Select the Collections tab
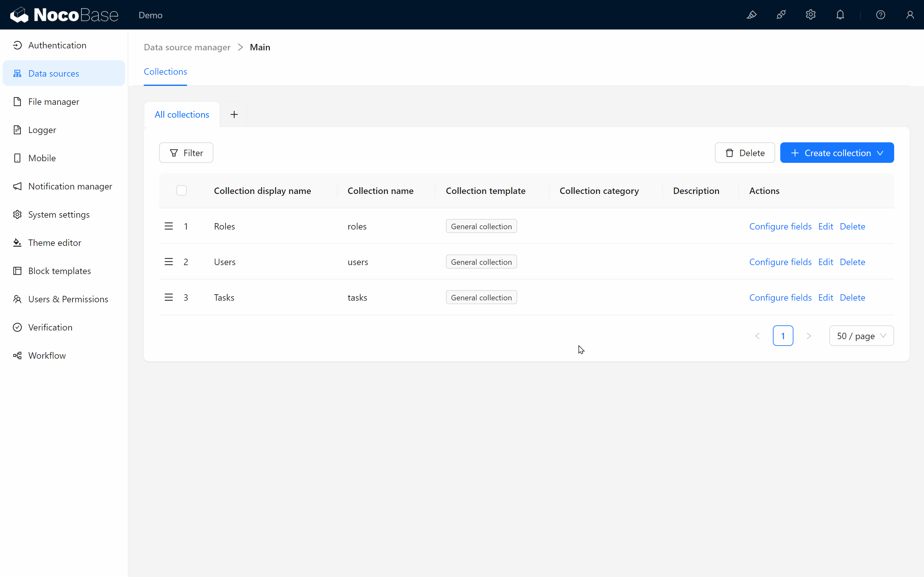This screenshot has width=924, height=577. click(x=165, y=72)
